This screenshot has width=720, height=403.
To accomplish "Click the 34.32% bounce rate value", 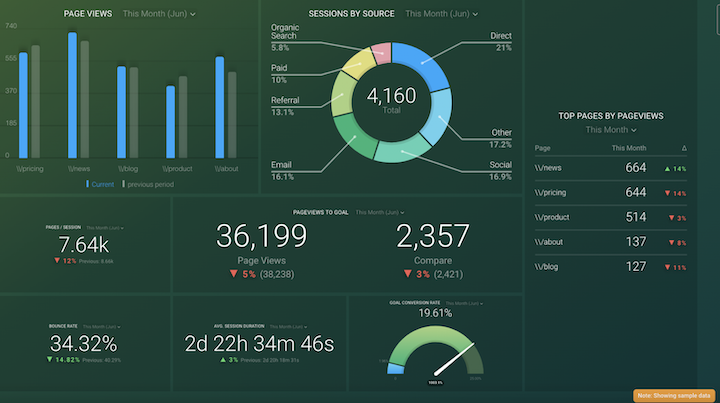I will pos(84,344).
